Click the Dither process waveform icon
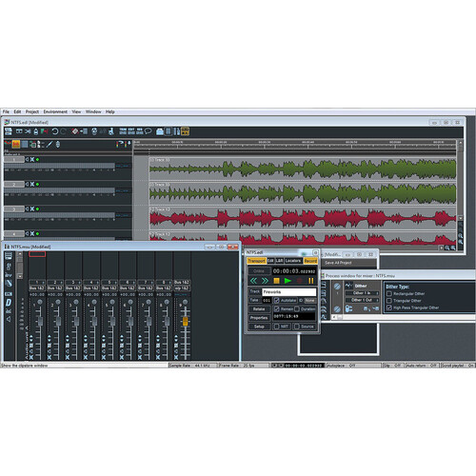The height and width of the screenshot is (476, 476). (349, 286)
